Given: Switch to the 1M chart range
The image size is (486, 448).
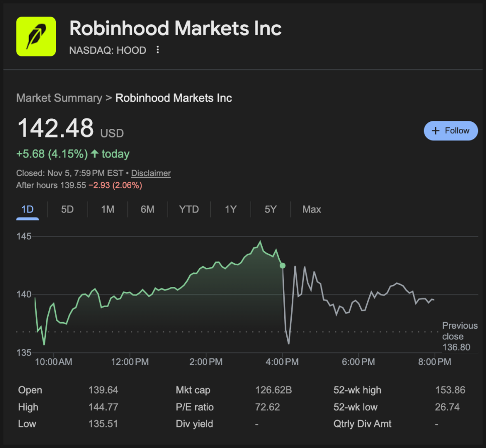Looking at the screenshot, I should tap(108, 209).
